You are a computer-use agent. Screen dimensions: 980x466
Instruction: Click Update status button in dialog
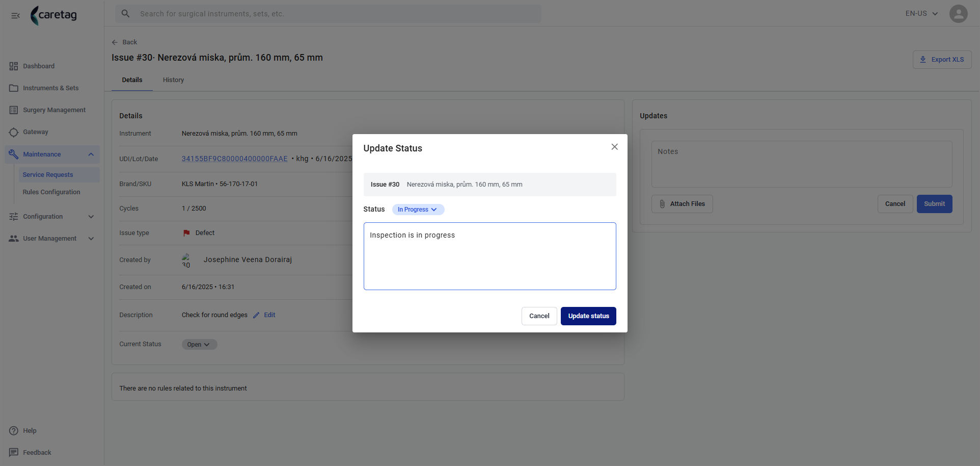tap(588, 316)
